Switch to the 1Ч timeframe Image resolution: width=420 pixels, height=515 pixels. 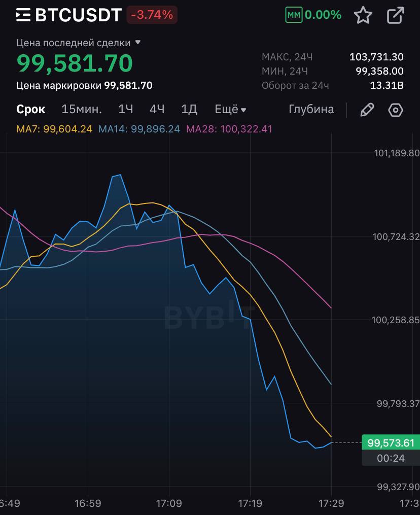125,110
